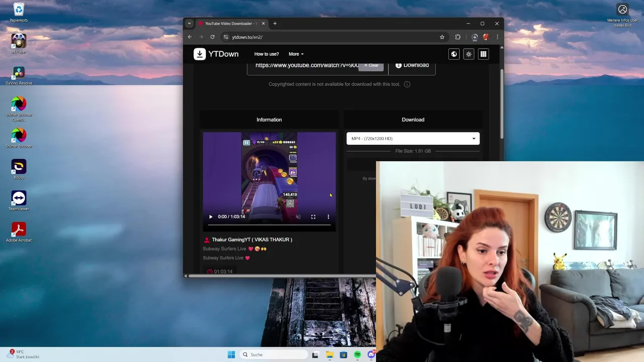Open the Rouvy desktop icon

[19, 169]
